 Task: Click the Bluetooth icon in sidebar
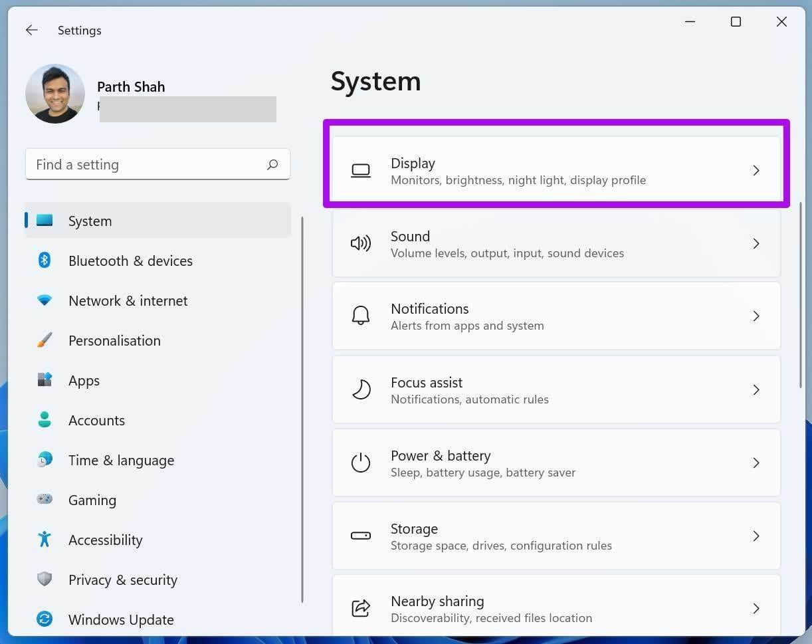tap(45, 260)
